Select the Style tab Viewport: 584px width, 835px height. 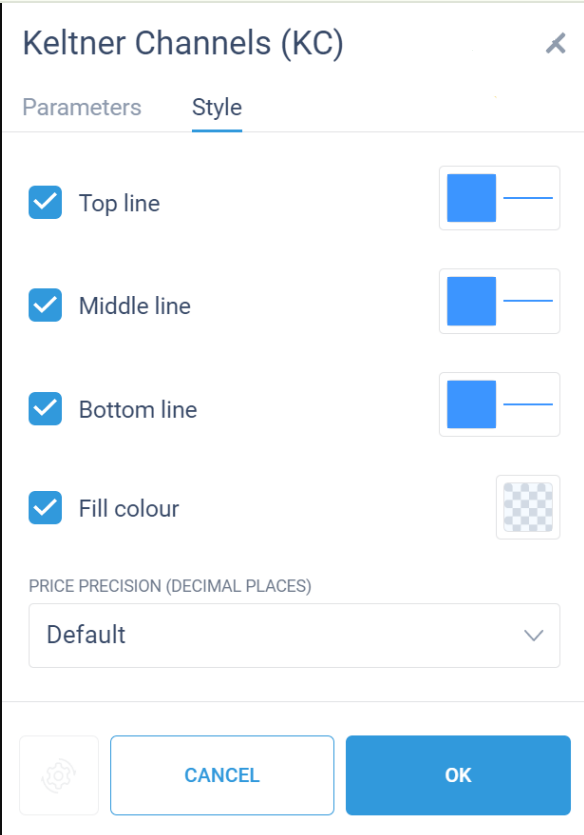[x=217, y=108]
